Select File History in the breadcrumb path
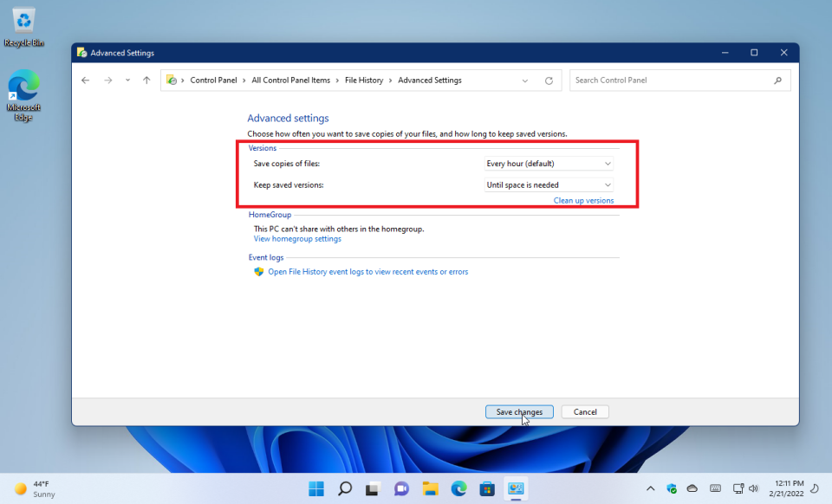The height and width of the screenshot is (504, 832). pyautogui.click(x=364, y=80)
